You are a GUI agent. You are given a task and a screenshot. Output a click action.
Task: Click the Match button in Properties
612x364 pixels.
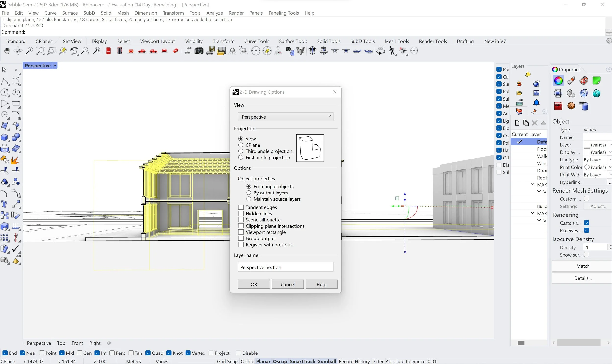pos(583,266)
